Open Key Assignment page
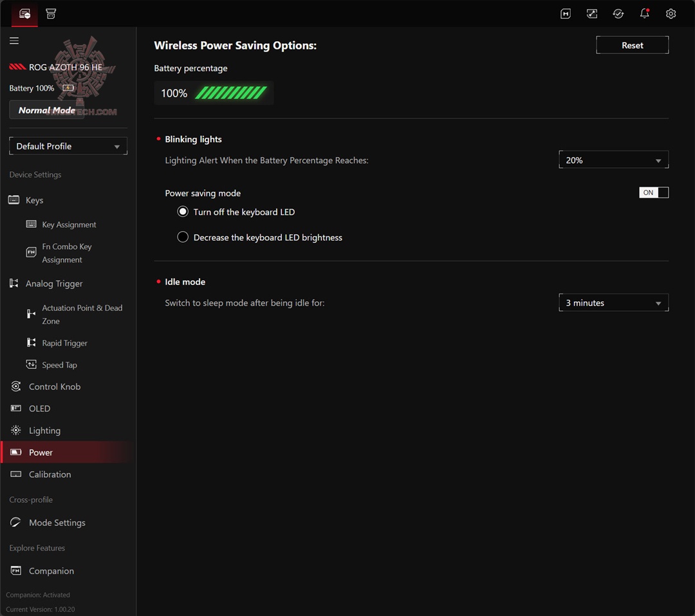Image resolution: width=695 pixels, height=616 pixels. (69, 225)
